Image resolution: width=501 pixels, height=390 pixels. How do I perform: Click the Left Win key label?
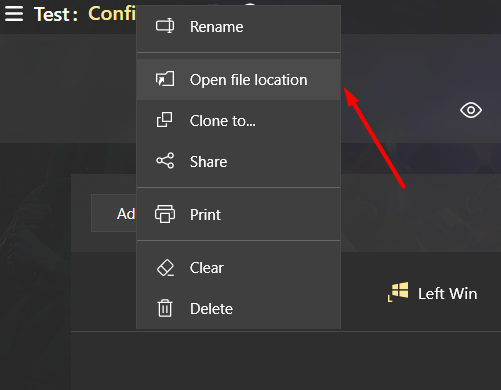click(x=447, y=294)
